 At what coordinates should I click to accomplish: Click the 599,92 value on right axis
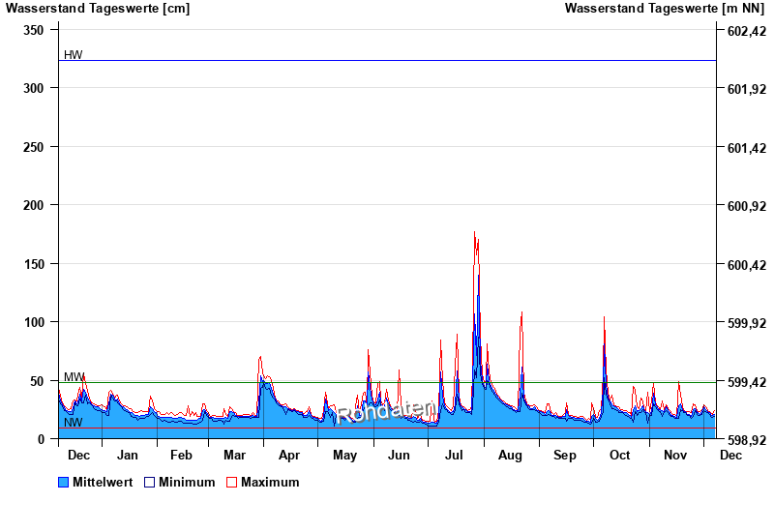point(746,323)
